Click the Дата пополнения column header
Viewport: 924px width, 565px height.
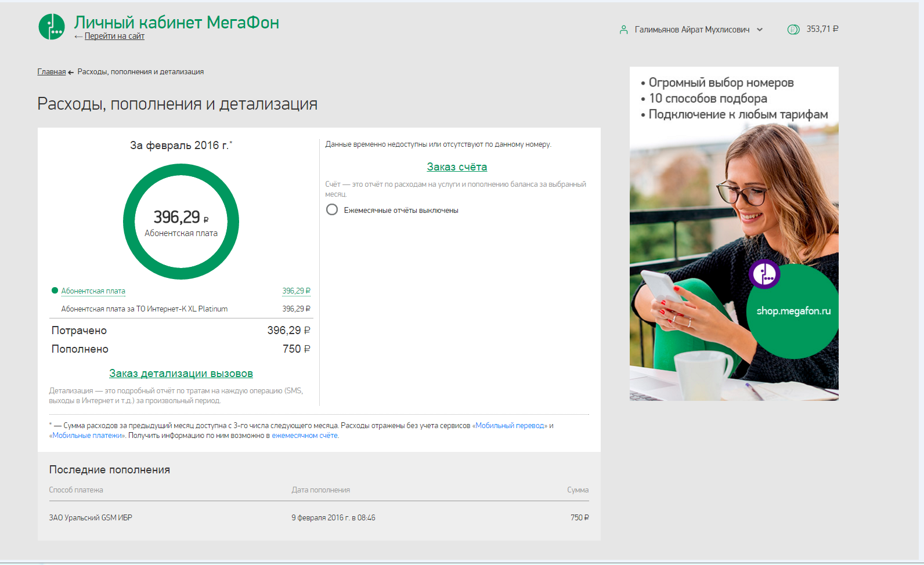(x=321, y=490)
